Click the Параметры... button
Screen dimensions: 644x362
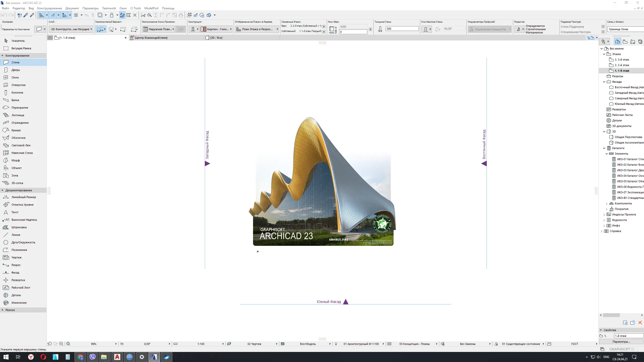(x=621, y=342)
